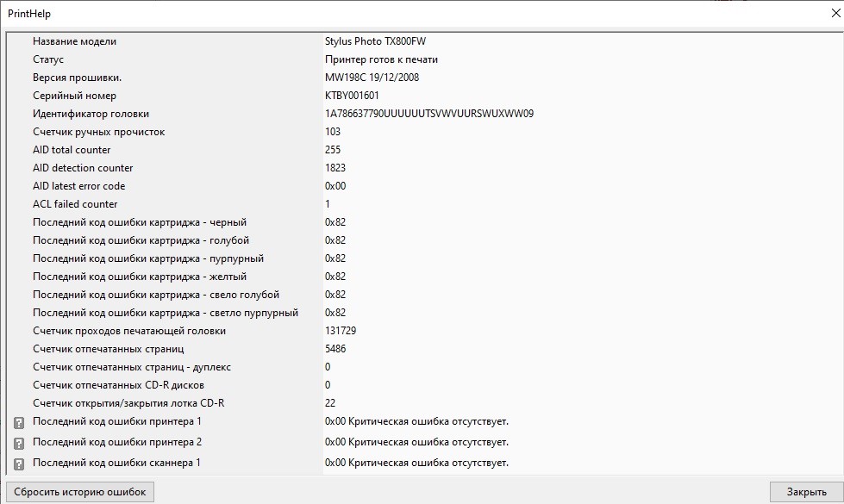Select CD-R tray open/close counter value 22
Image resolution: width=844 pixels, height=504 pixels.
(x=330, y=403)
